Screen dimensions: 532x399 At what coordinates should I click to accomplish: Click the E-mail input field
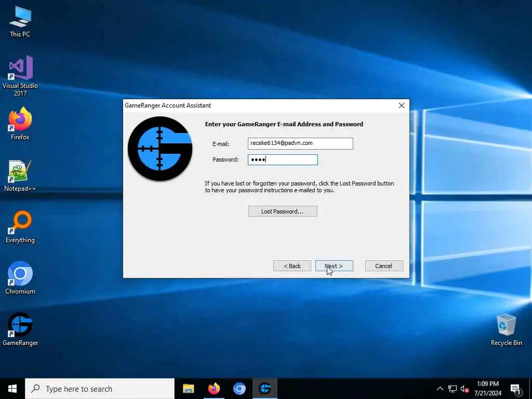point(300,143)
